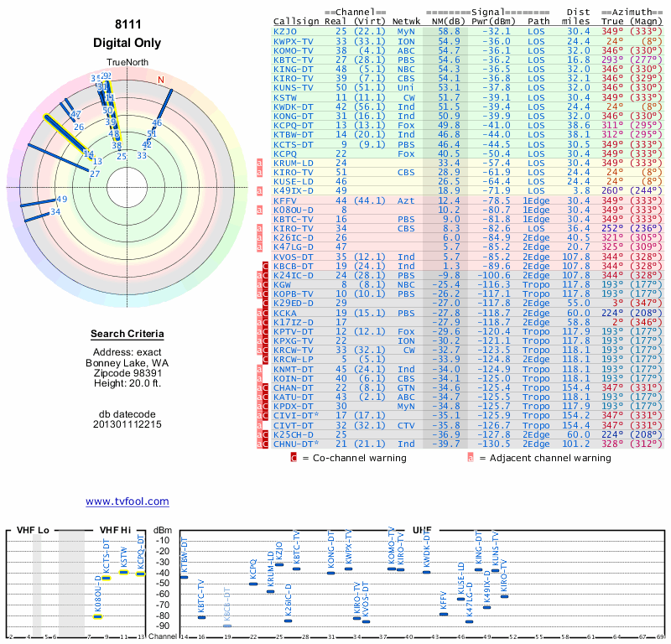Click the KUNS-TV marker in UHF chart
Screen dimensions: 671x644
click(495, 570)
